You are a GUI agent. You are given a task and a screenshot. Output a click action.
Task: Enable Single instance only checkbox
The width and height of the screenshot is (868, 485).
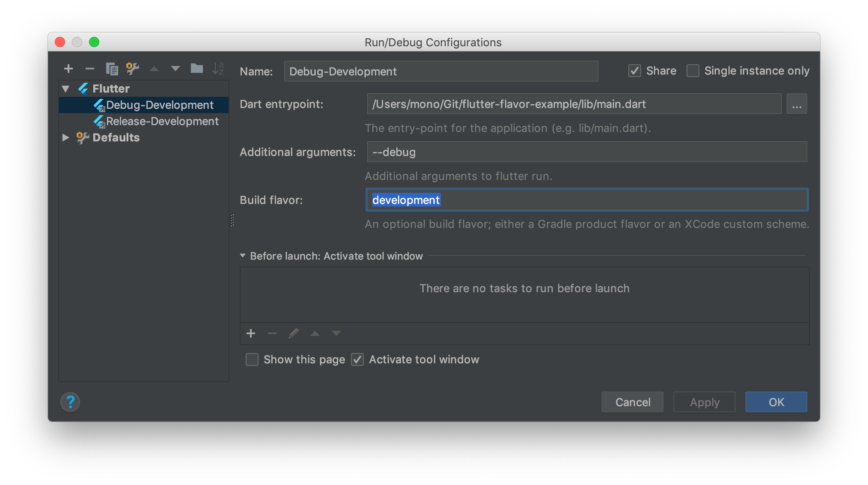[693, 71]
